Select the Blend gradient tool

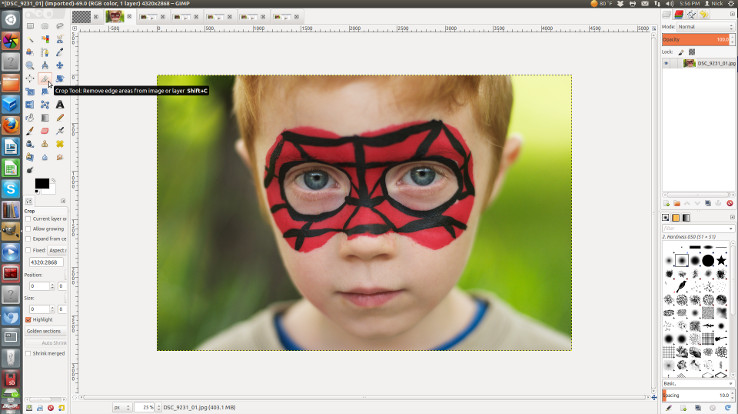45,118
